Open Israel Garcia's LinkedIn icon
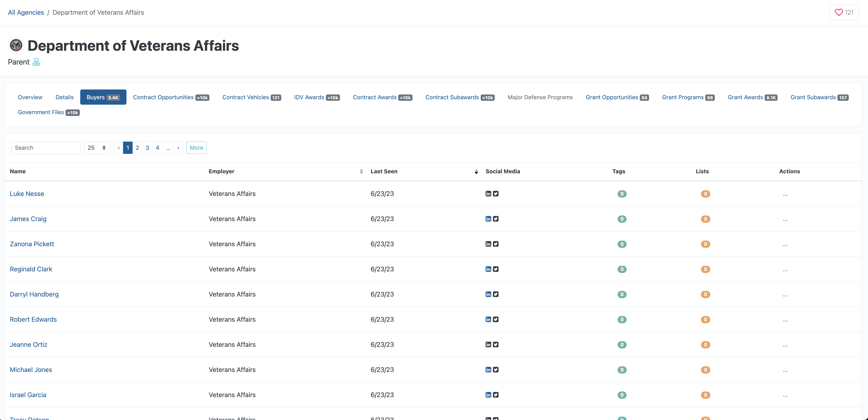Image resolution: width=868 pixels, height=420 pixels. (x=488, y=395)
